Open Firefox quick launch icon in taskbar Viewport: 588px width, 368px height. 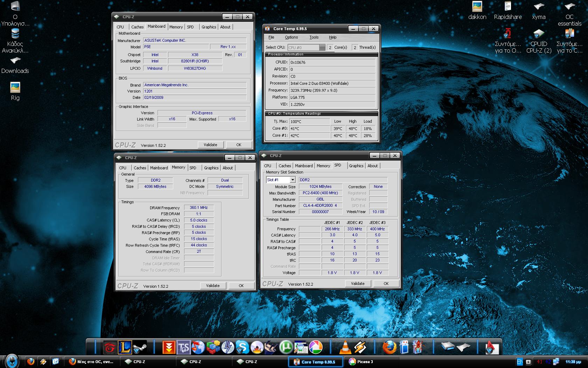coord(31,361)
